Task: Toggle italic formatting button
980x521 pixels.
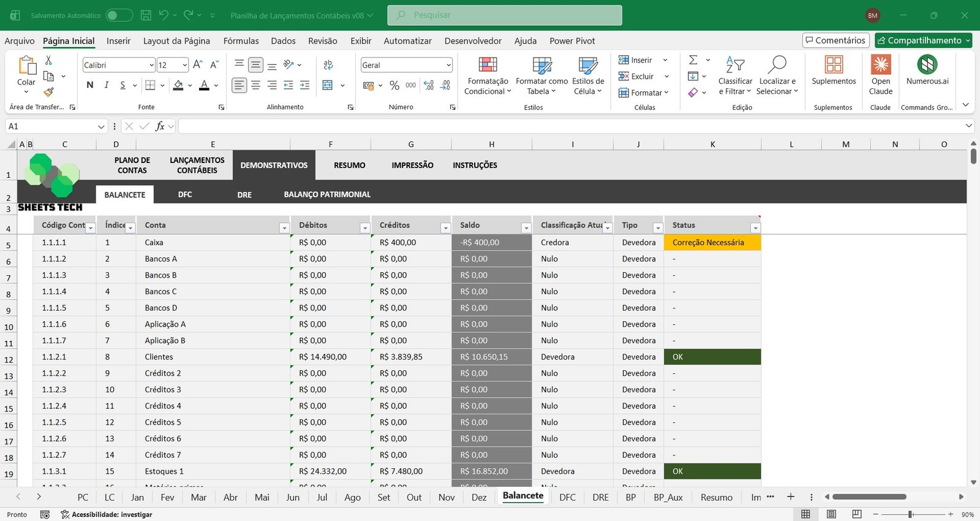Action: [107, 85]
